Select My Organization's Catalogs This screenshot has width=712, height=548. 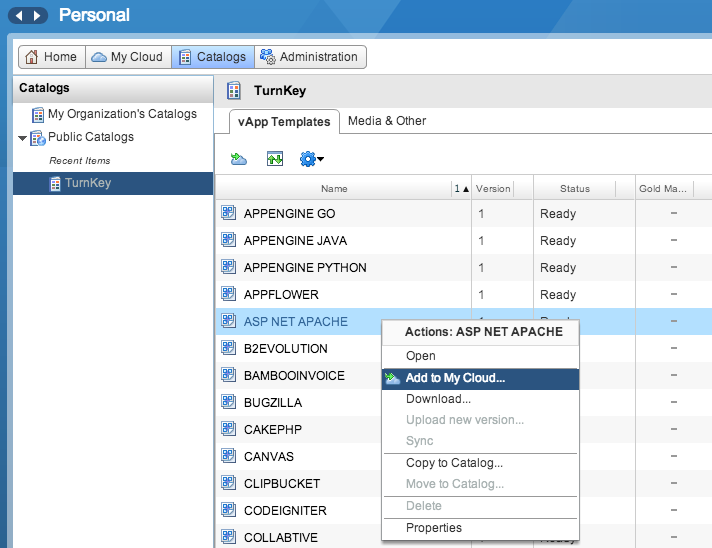pos(122,114)
